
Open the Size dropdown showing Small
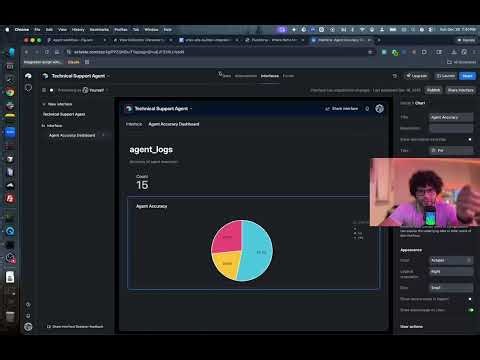(451, 287)
